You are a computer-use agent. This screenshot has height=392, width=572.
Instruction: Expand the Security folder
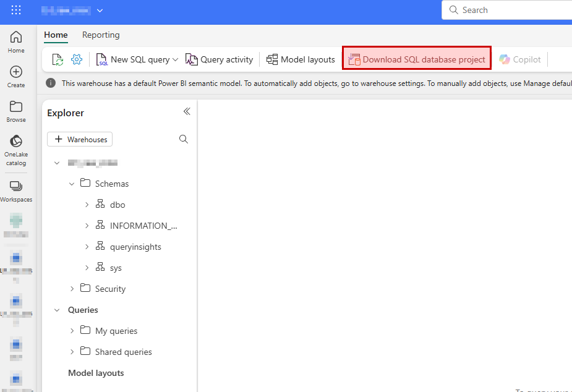(72, 289)
